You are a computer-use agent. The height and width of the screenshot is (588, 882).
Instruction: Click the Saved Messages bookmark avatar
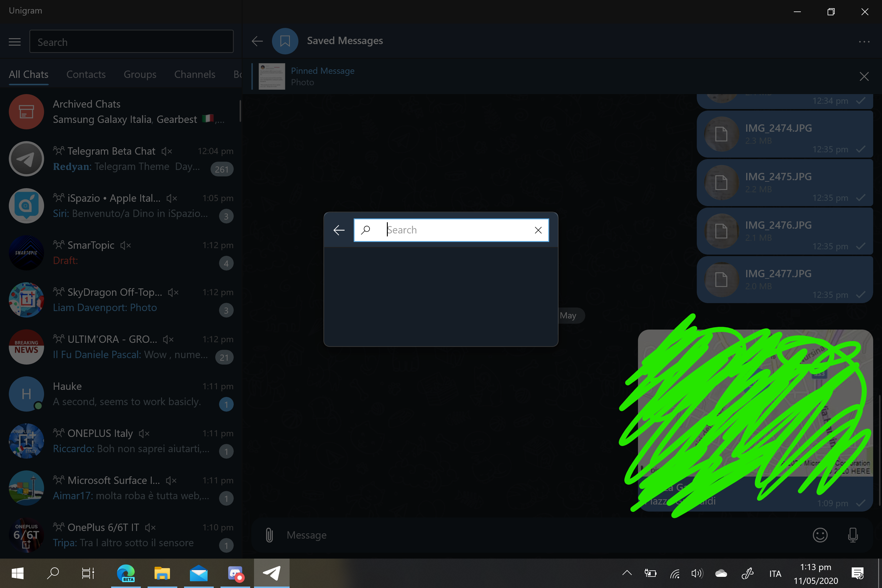pyautogui.click(x=285, y=41)
